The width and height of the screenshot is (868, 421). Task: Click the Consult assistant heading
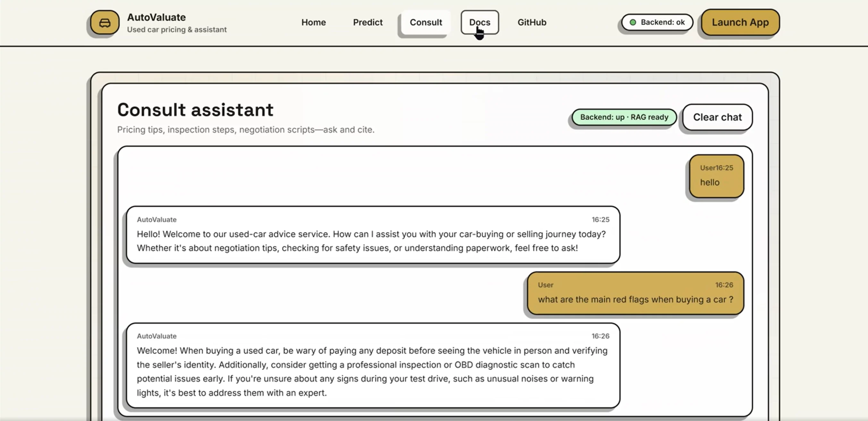tap(195, 109)
